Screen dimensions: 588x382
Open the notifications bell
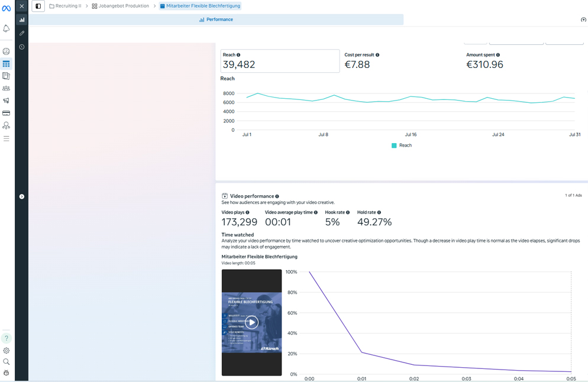click(7, 28)
